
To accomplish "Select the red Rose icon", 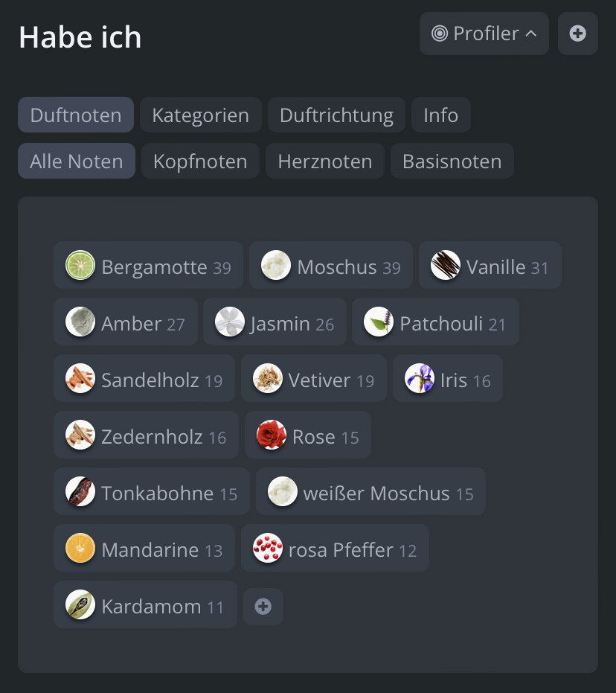I will pos(271,435).
